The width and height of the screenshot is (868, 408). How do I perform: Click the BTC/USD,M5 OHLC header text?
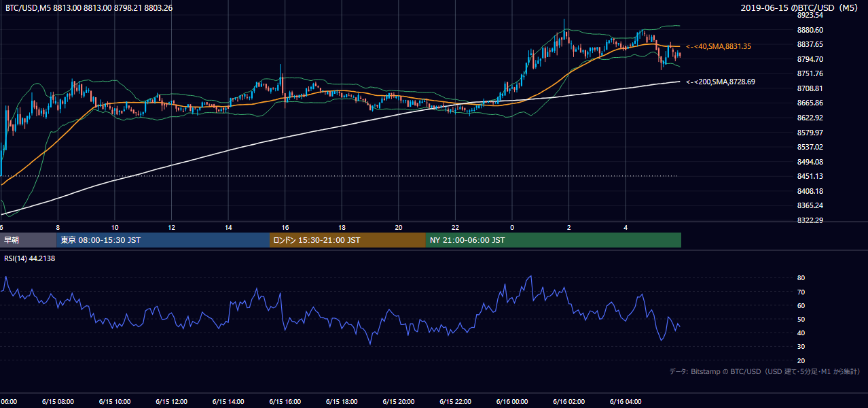[x=89, y=7]
